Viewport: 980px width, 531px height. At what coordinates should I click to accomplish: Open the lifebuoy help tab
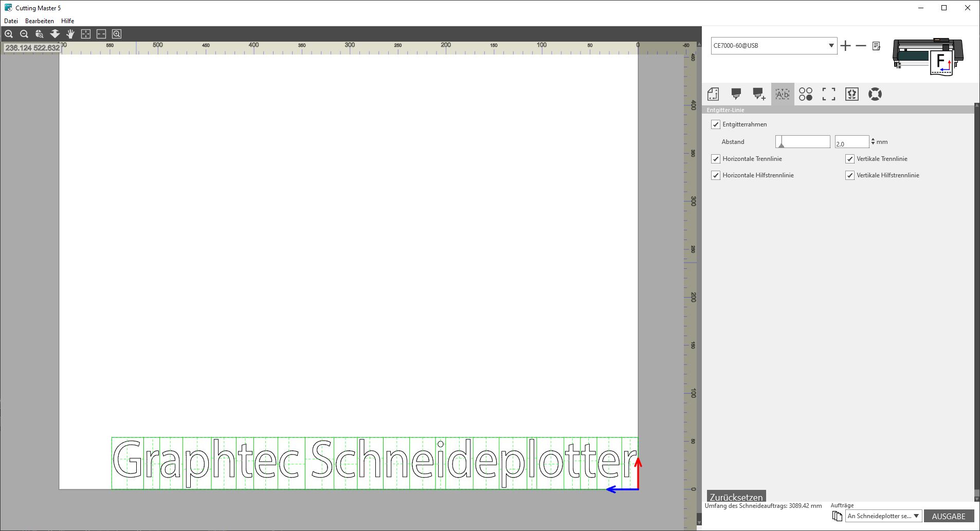[x=875, y=94]
